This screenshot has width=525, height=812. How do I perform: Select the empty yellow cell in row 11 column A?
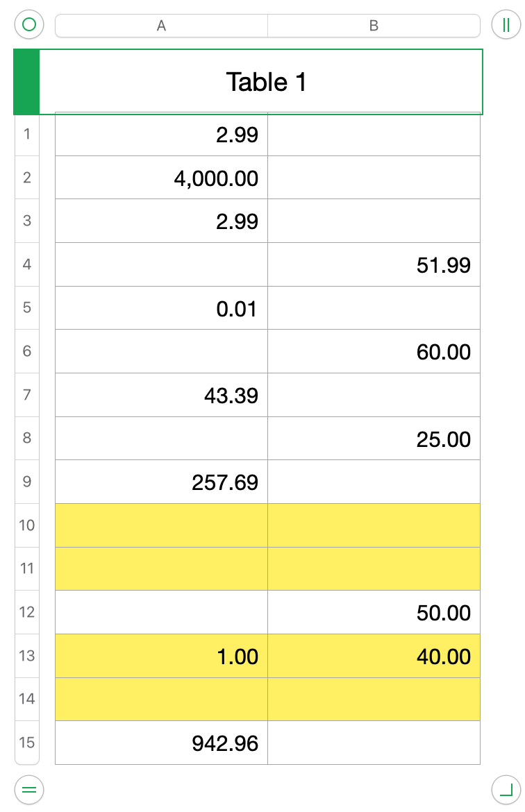pyautogui.click(x=161, y=568)
